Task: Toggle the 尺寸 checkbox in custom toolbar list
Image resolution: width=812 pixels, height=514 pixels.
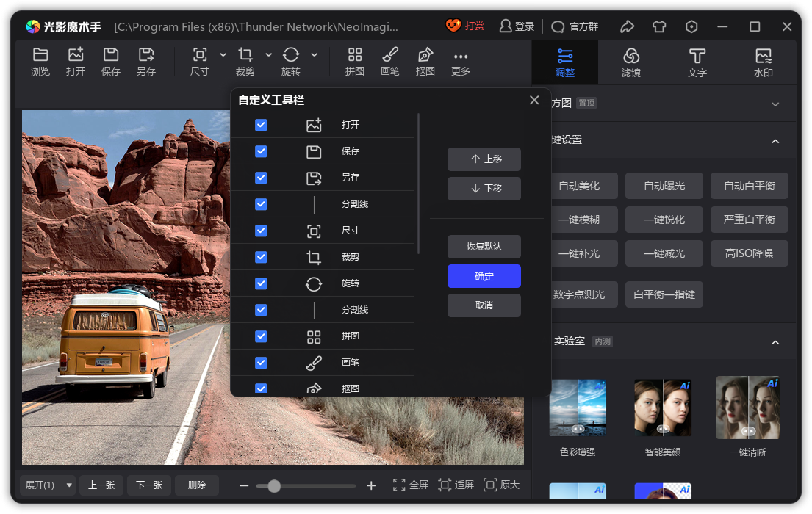Action: click(x=261, y=231)
